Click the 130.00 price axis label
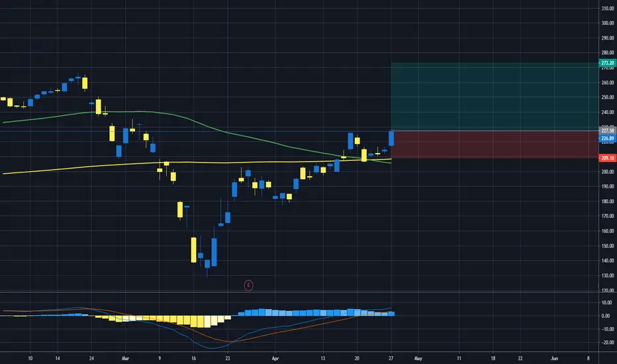This screenshot has height=364, width=617. click(608, 275)
